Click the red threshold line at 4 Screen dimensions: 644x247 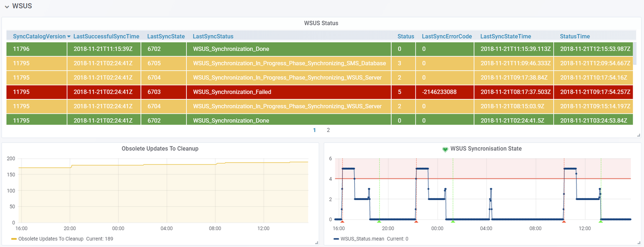[x=483, y=179]
